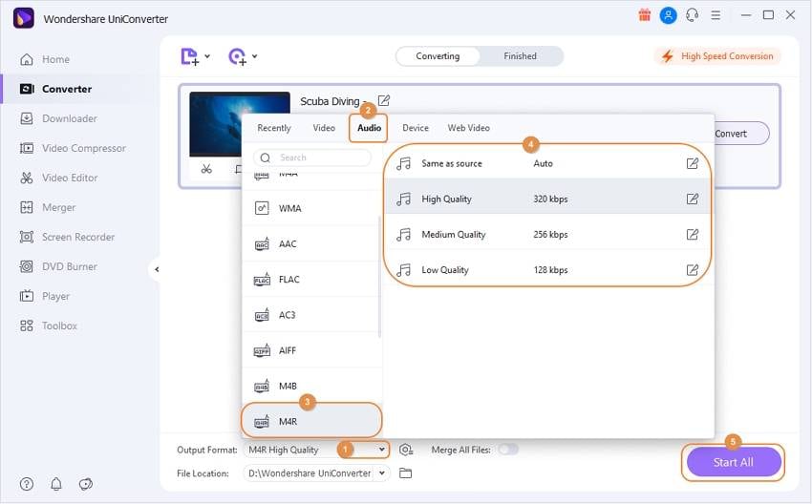The width and height of the screenshot is (812, 504).
Task: Open Video Editor from sidebar
Action: point(58,178)
